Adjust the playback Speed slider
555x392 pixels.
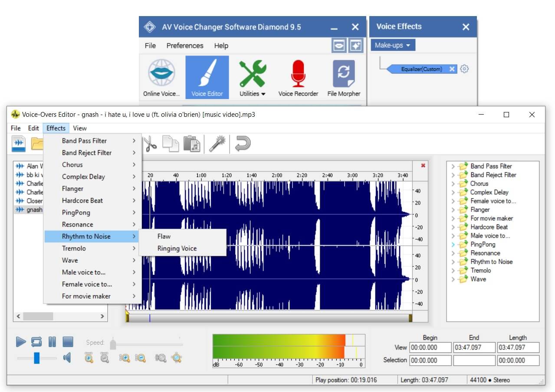[113, 344]
